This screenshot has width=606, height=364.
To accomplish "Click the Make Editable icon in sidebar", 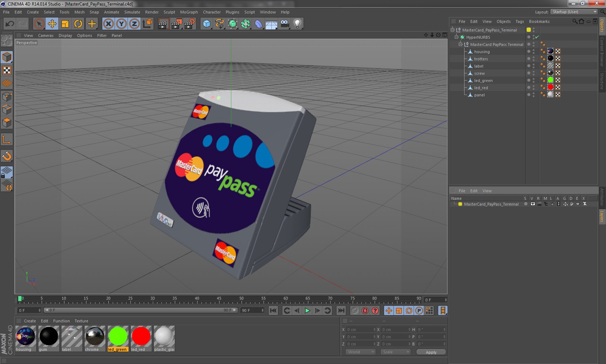I will pos(7,40).
